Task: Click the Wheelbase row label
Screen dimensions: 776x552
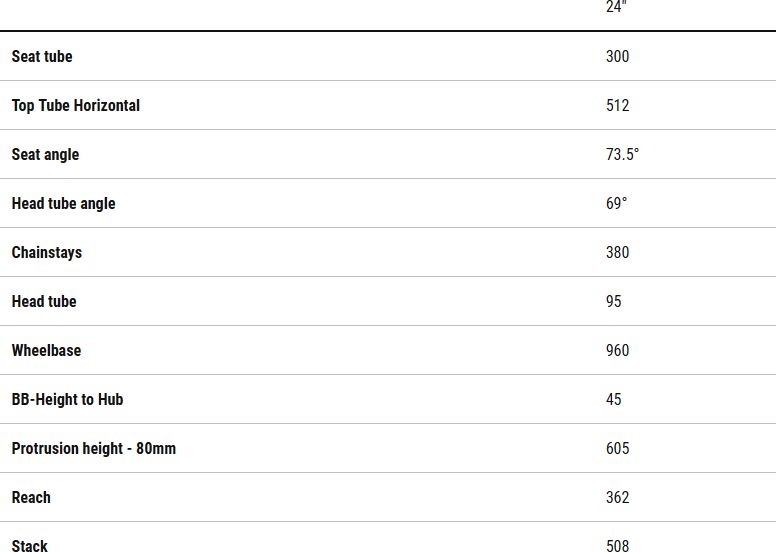Action: [46, 351]
